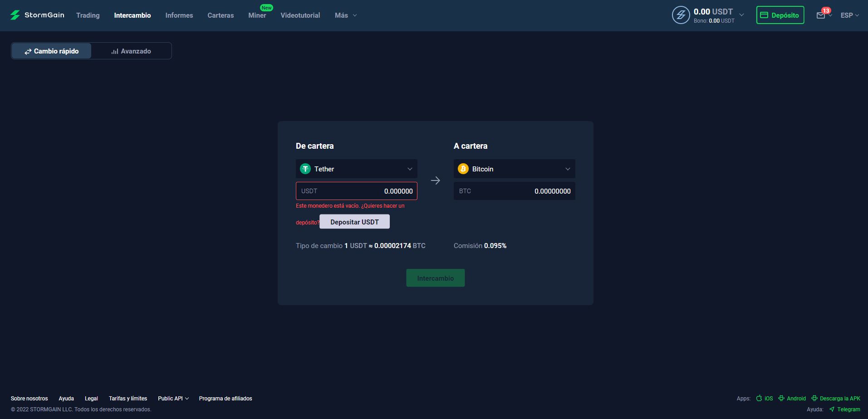868x419 pixels.
Task: Click the exchange rate 0.00002174 BTC text
Action: tap(400, 245)
